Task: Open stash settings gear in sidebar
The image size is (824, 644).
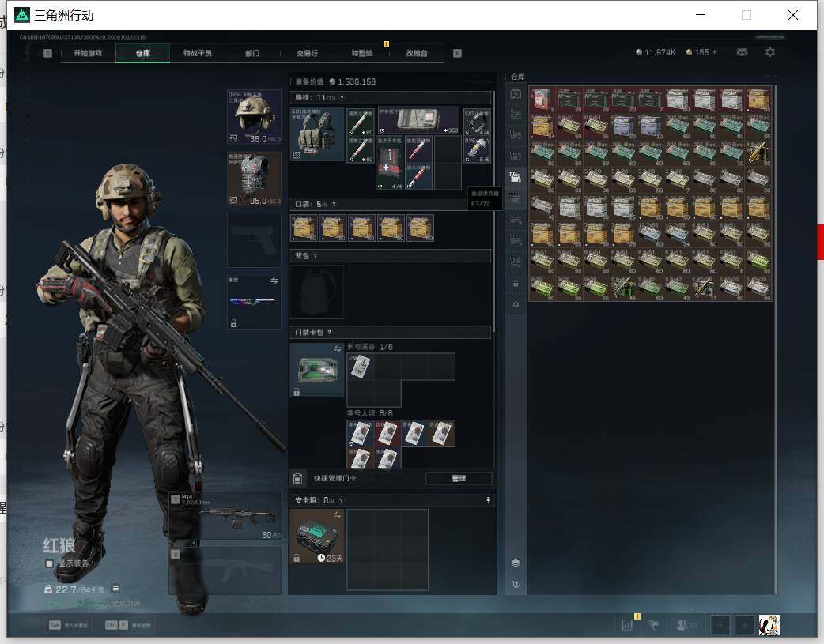Action: [x=516, y=304]
